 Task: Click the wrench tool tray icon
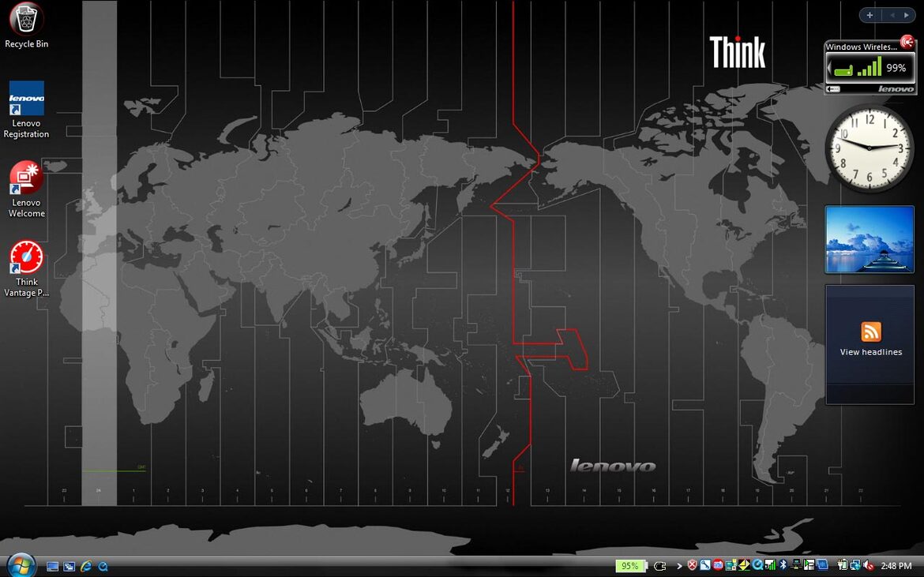pyautogui.click(x=705, y=566)
